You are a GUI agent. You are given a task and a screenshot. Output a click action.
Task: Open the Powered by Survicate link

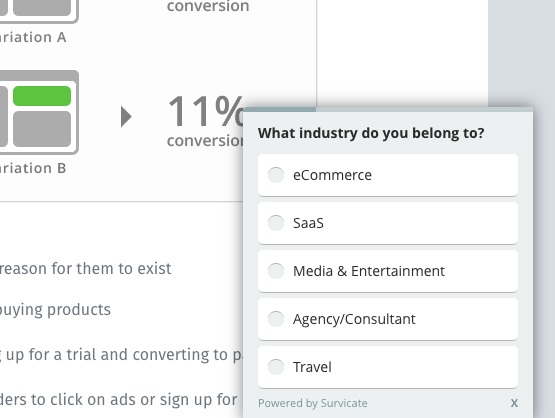click(x=313, y=403)
